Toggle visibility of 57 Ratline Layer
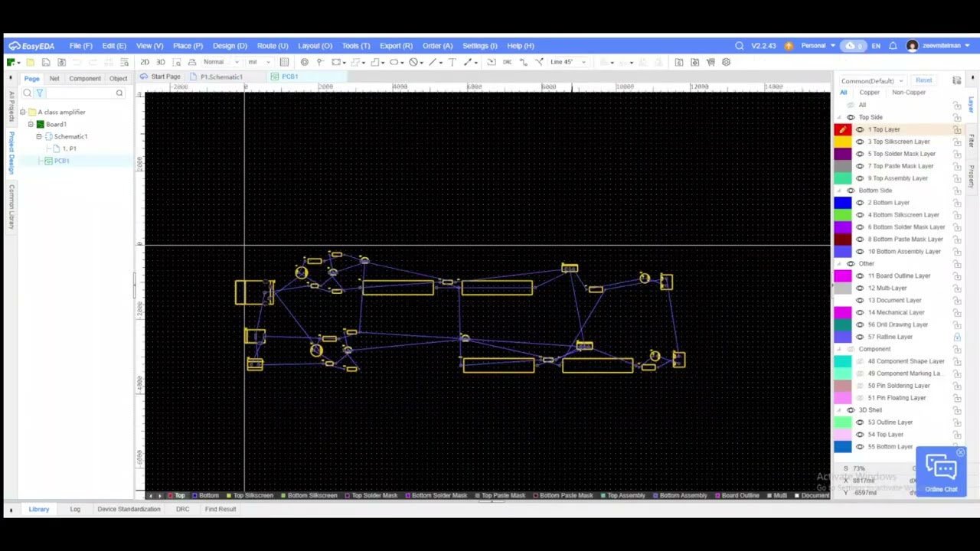The height and width of the screenshot is (551, 980). click(860, 337)
